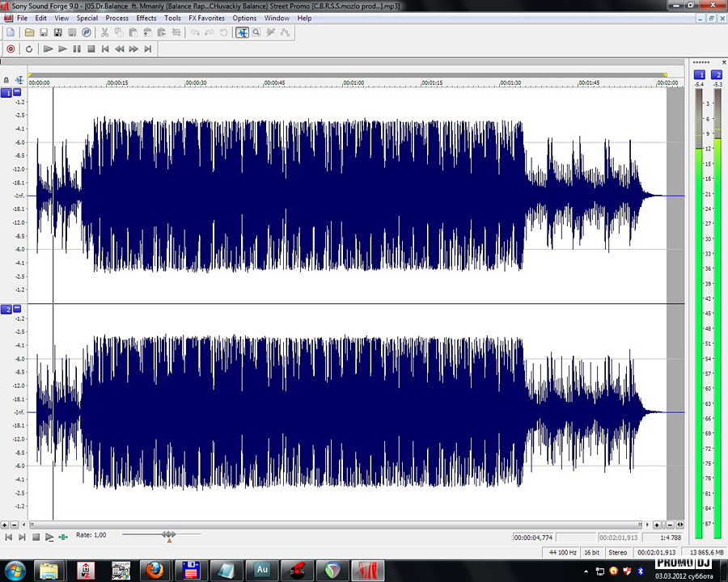The width and height of the screenshot is (728, 582).
Task: Collapse channel 2 with its minus button
Action: pos(18,309)
